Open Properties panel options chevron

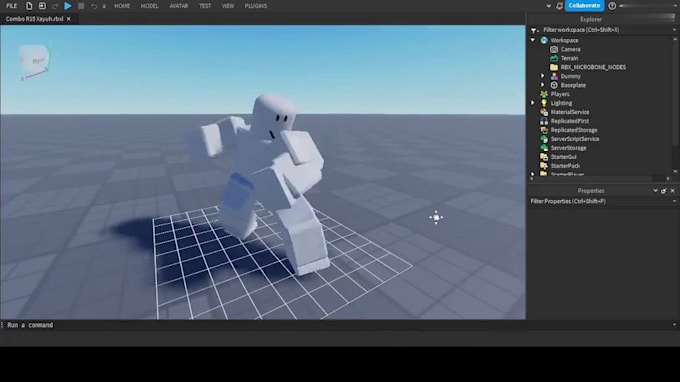(x=655, y=191)
